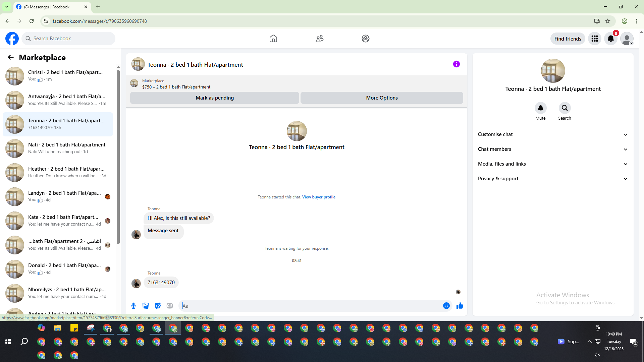
Task: Open the Chrome profile icon in the toolbar
Action: click(x=625, y=21)
